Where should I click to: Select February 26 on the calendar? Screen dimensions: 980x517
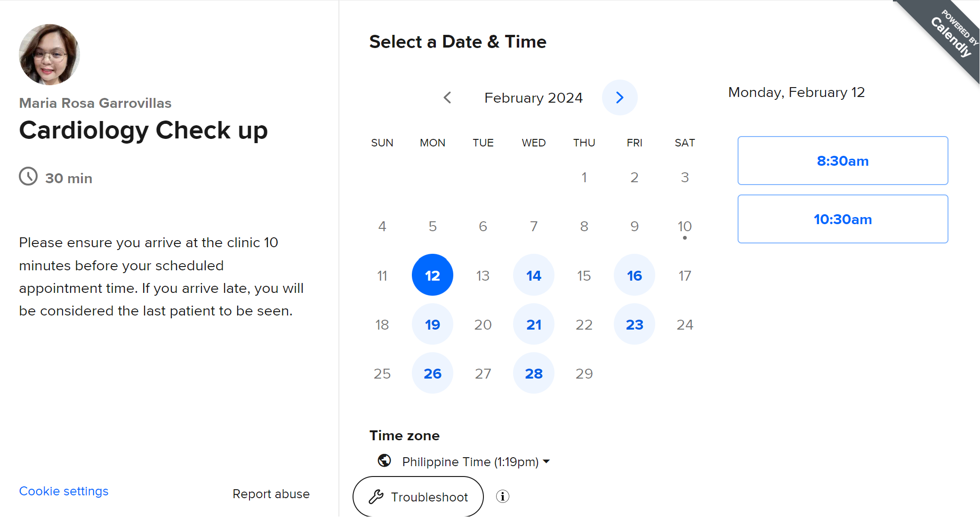coord(432,373)
